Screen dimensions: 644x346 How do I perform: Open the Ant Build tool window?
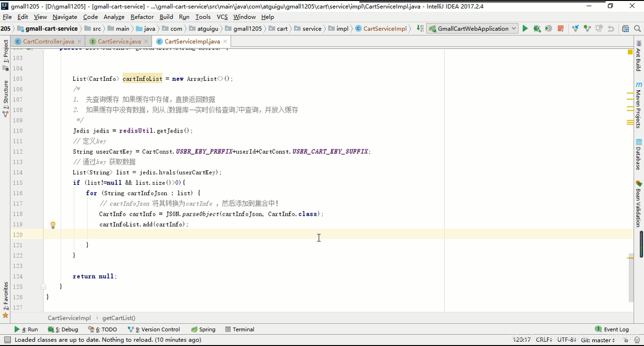(639, 55)
